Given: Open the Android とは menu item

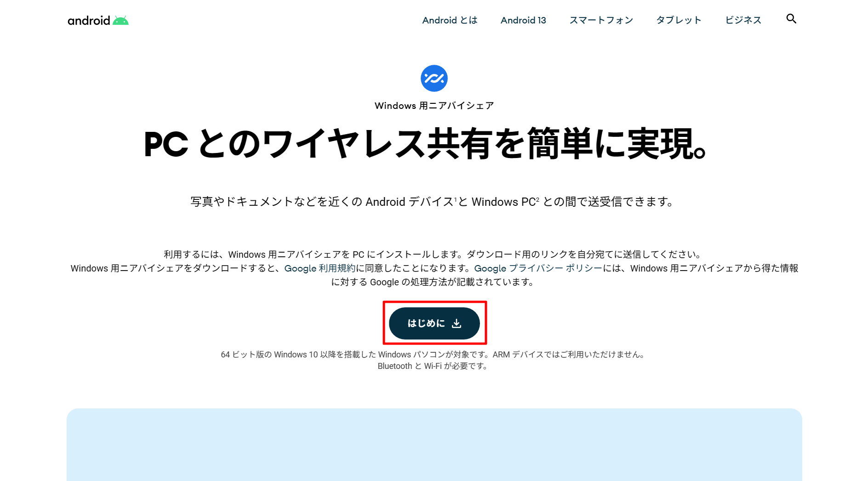Looking at the screenshot, I should pyautogui.click(x=450, y=20).
